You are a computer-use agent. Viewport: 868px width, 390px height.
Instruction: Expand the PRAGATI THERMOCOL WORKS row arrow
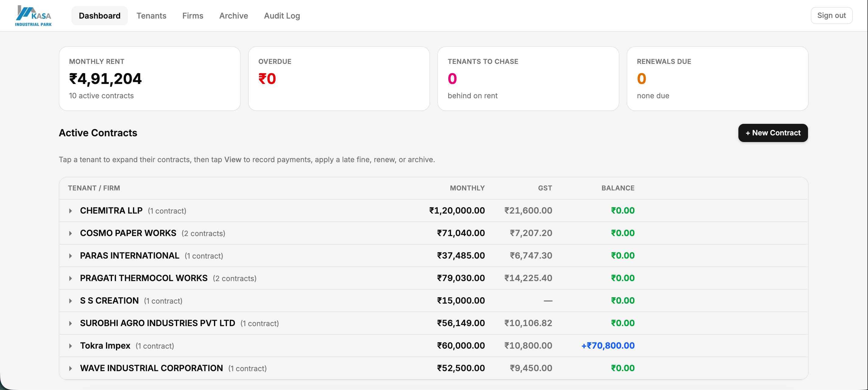(x=70, y=279)
